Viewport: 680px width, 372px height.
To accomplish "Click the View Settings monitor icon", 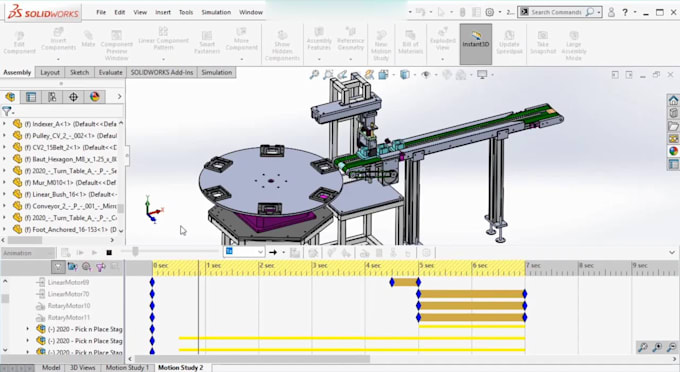I will [482, 75].
